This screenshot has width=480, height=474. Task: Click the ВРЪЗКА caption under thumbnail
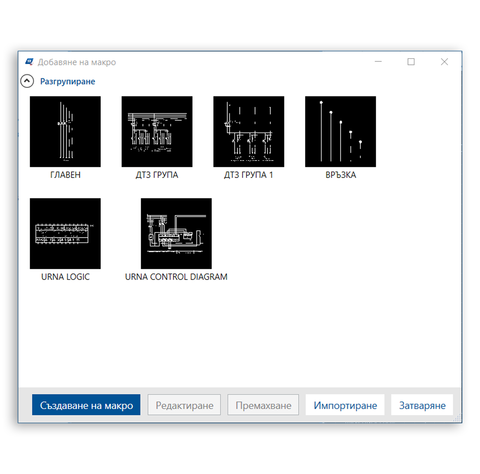tap(341, 175)
